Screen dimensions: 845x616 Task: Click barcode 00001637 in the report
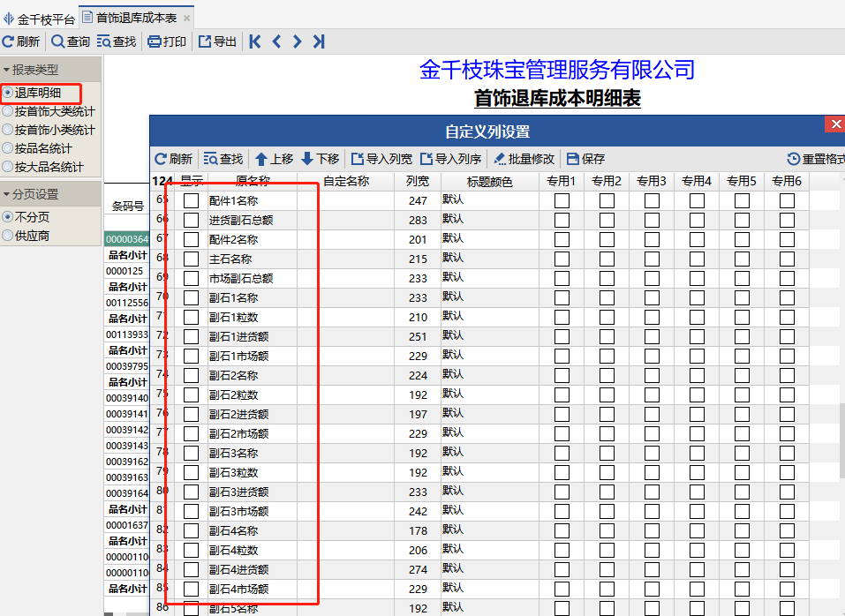click(126, 525)
